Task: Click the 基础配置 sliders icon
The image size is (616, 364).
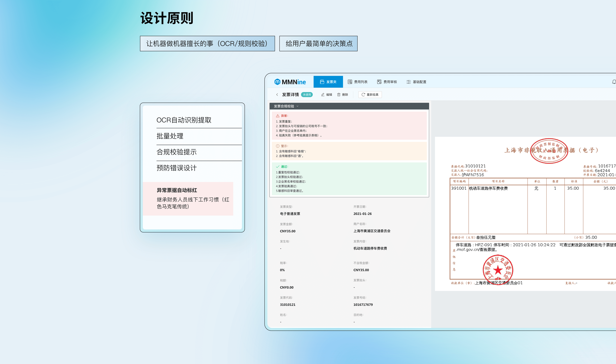Action: [409, 82]
